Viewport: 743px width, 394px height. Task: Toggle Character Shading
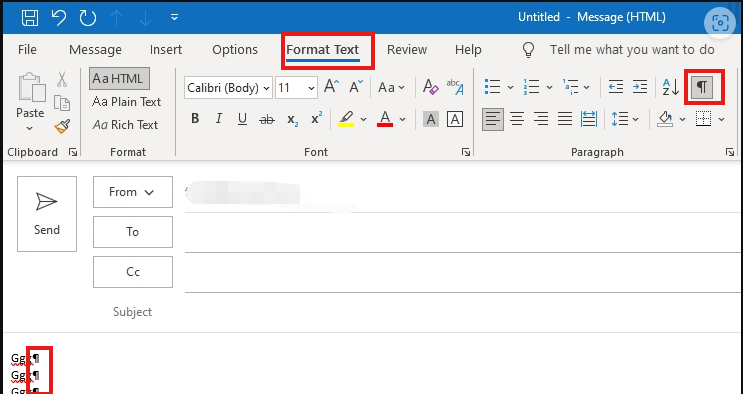430,119
